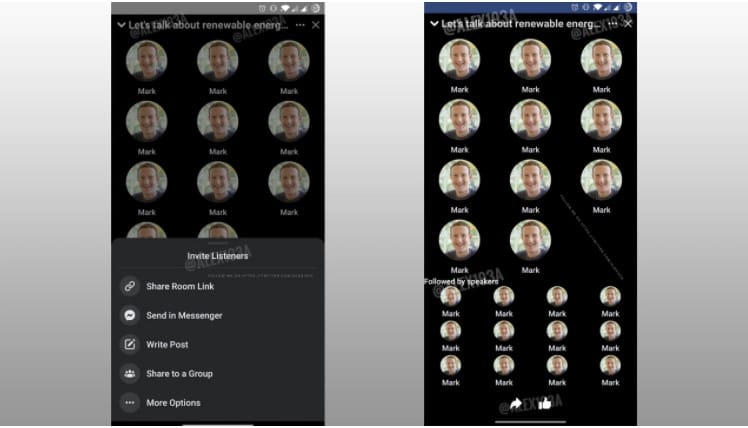The width and height of the screenshot is (748, 428).
Task: Click the link icon beside Share Room Link
Action: click(x=129, y=286)
